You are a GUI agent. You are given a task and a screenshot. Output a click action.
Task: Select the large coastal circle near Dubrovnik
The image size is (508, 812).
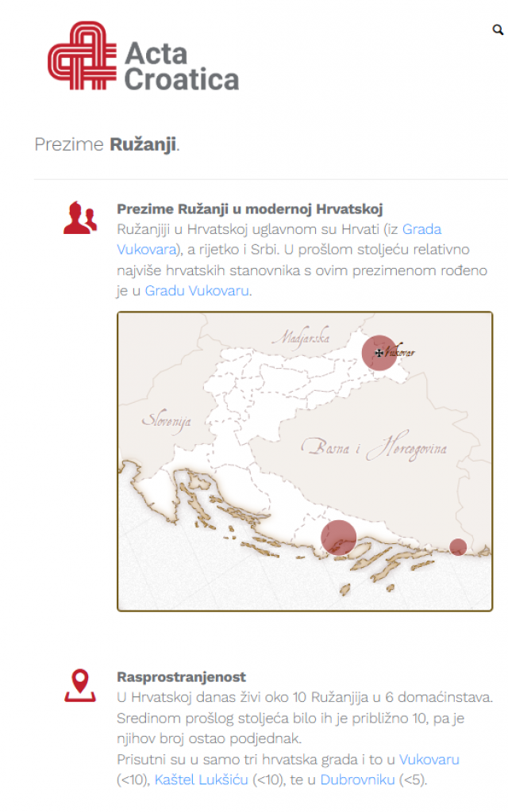(340, 537)
